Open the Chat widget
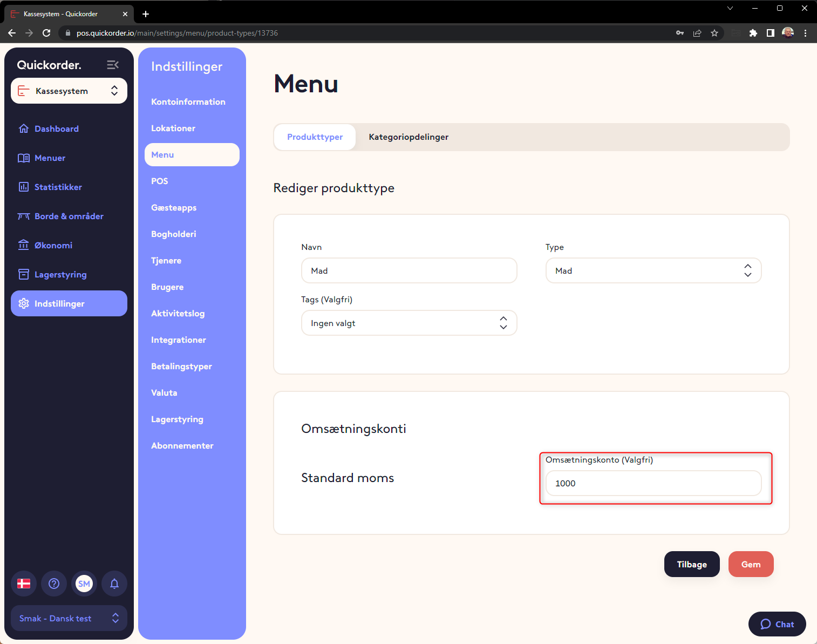The width and height of the screenshot is (817, 644). pos(777,624)
